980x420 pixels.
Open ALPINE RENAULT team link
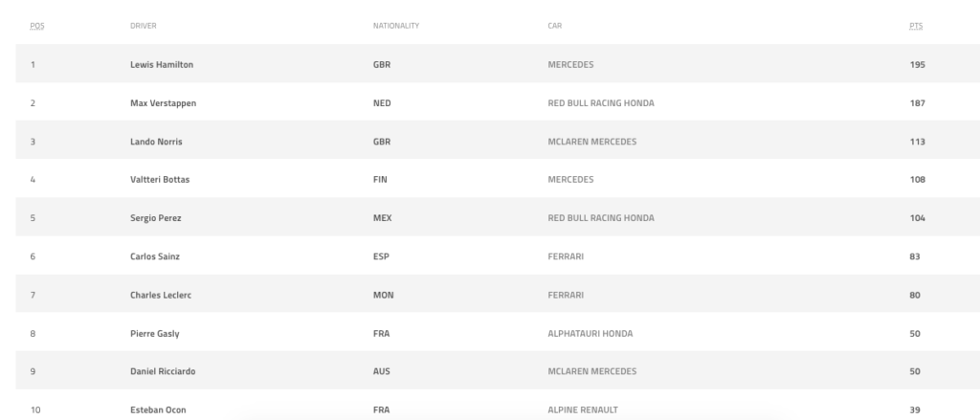coord(583,410)
